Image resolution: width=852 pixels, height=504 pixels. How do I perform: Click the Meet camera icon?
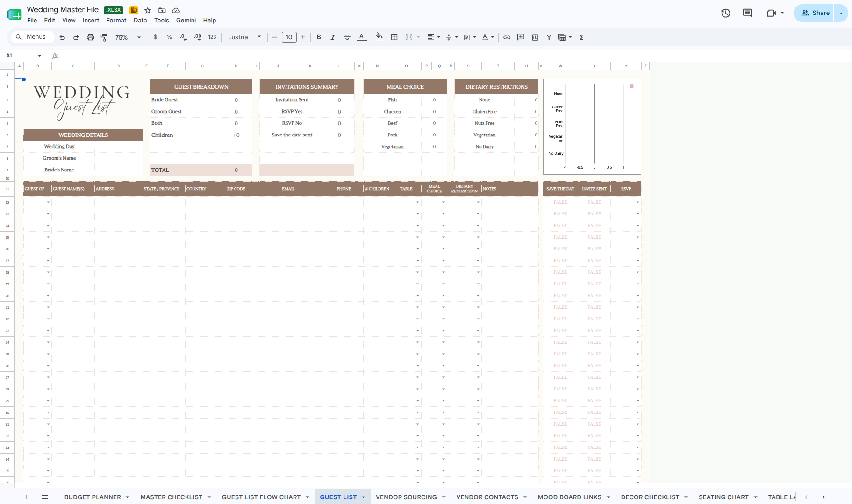point(771,13)
